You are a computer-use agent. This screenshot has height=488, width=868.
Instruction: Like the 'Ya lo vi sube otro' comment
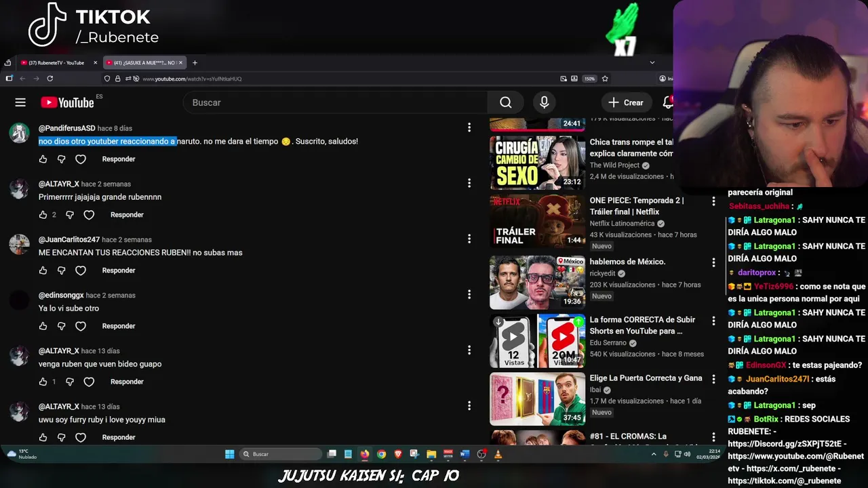pyautogui.click(x=43, y=325)
